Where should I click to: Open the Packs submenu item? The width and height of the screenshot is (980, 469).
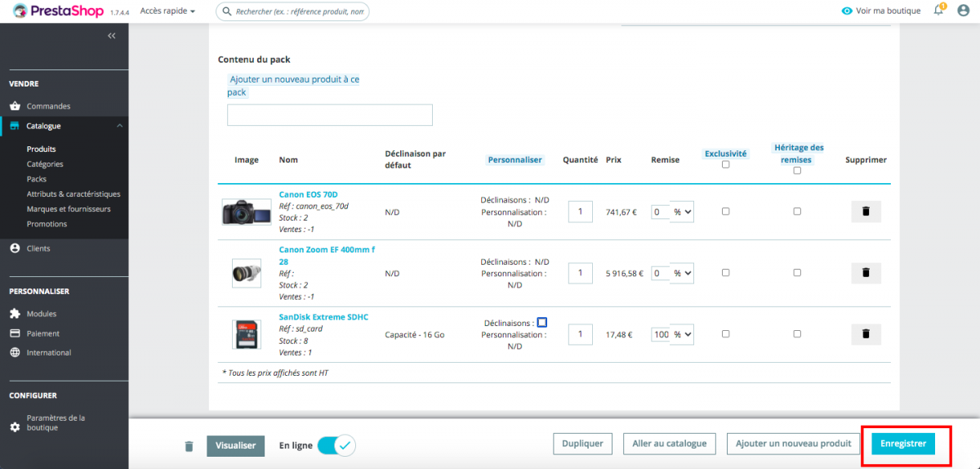coord(36,179)
